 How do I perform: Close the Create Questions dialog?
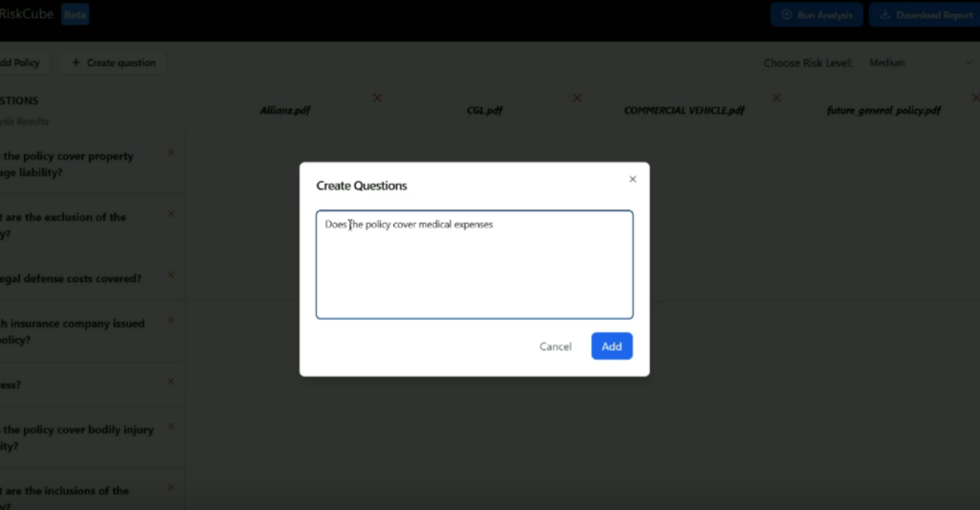(633, 179)
